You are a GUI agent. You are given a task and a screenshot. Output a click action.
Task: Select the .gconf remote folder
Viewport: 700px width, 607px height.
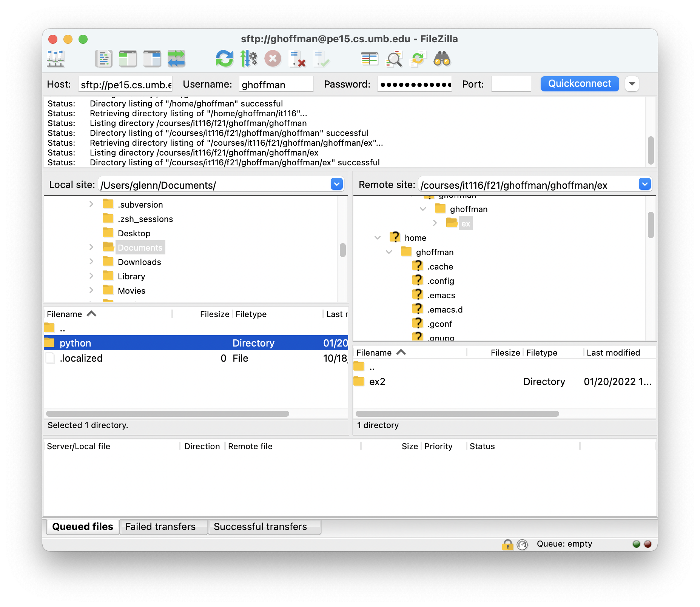(x=439, y=324)
